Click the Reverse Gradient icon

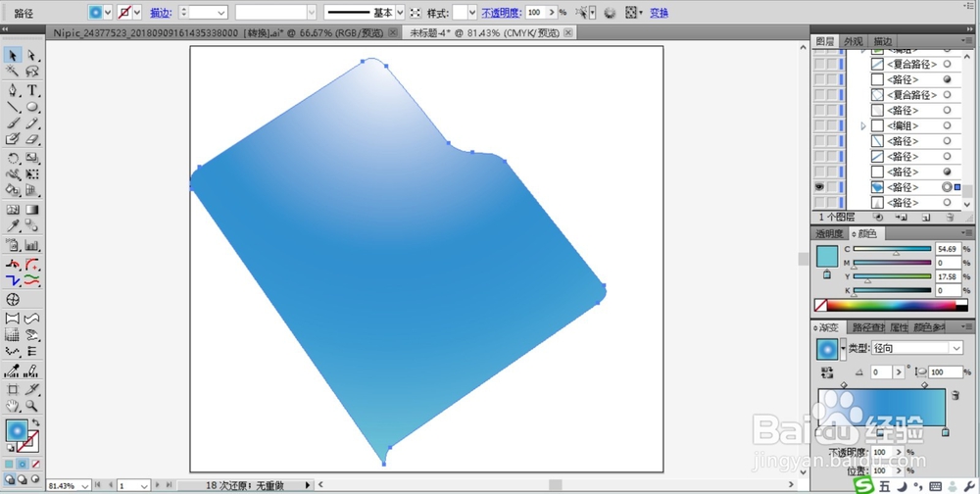[827, 372]
